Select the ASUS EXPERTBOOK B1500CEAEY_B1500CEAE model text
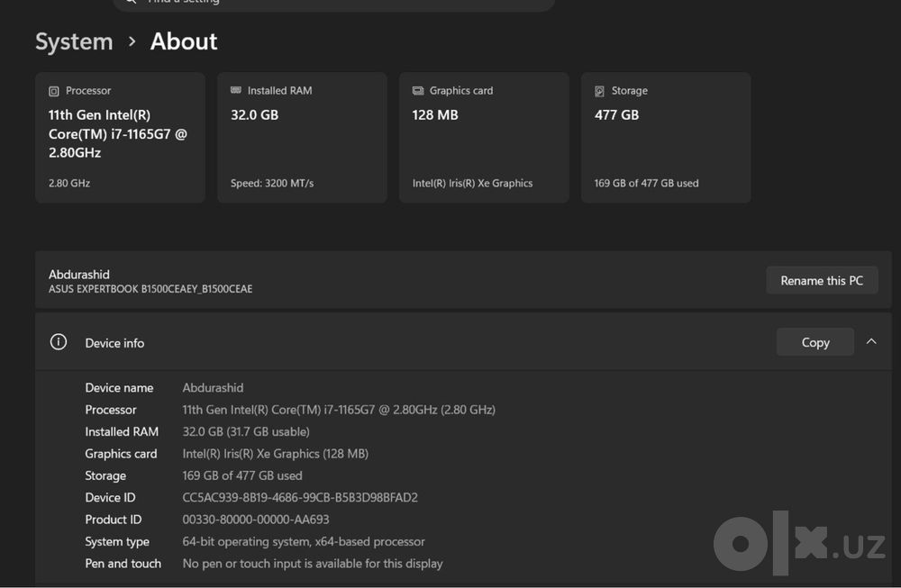Screen dimensions: 901x588 pos(150,289)
